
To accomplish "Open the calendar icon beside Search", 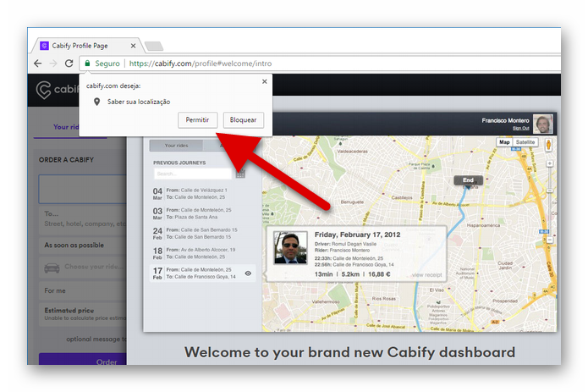I will pos(240,174).
